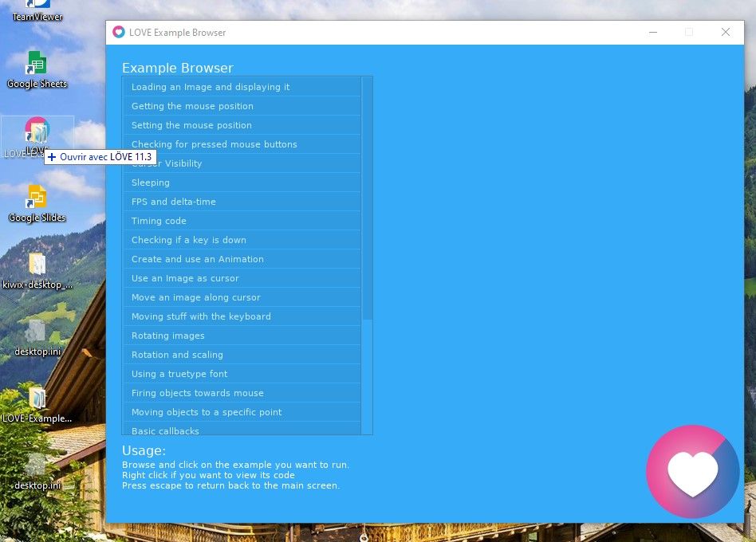
Task: Launch 'Use an Image as cursor' example
Action: tap(242, 278)
